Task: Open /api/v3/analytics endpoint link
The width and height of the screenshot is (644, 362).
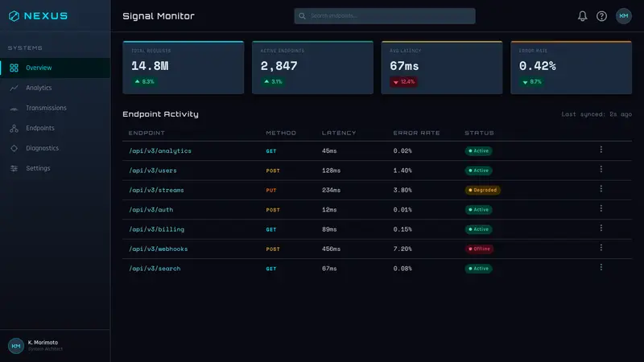Action: pyautogui.click(x=160, y=151)
